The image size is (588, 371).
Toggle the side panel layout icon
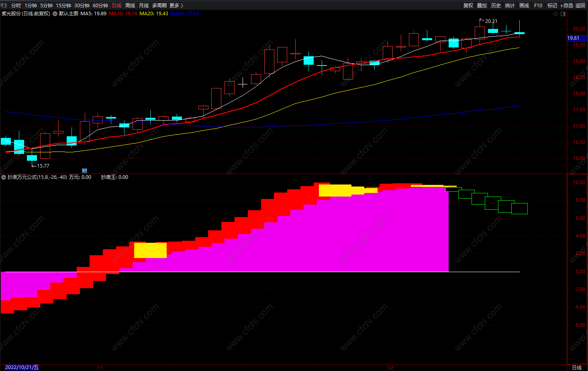[x=563, y=14]
